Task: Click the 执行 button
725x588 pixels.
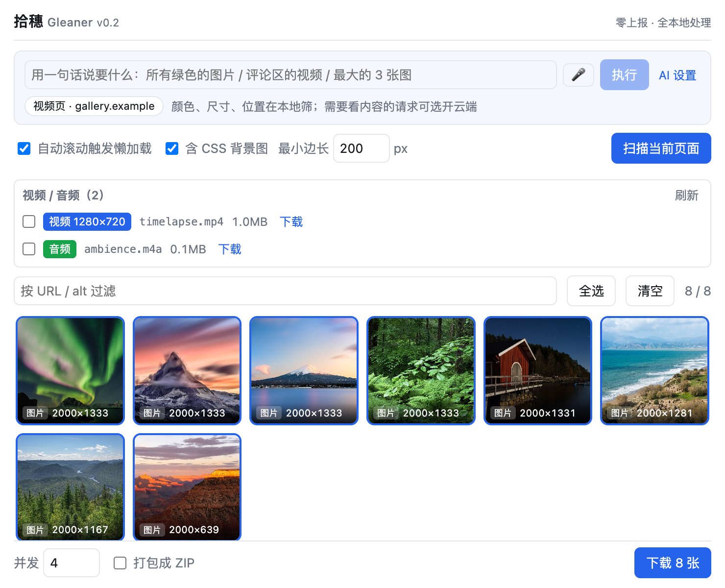Action: pyautogui.click(x=624, y=75)
